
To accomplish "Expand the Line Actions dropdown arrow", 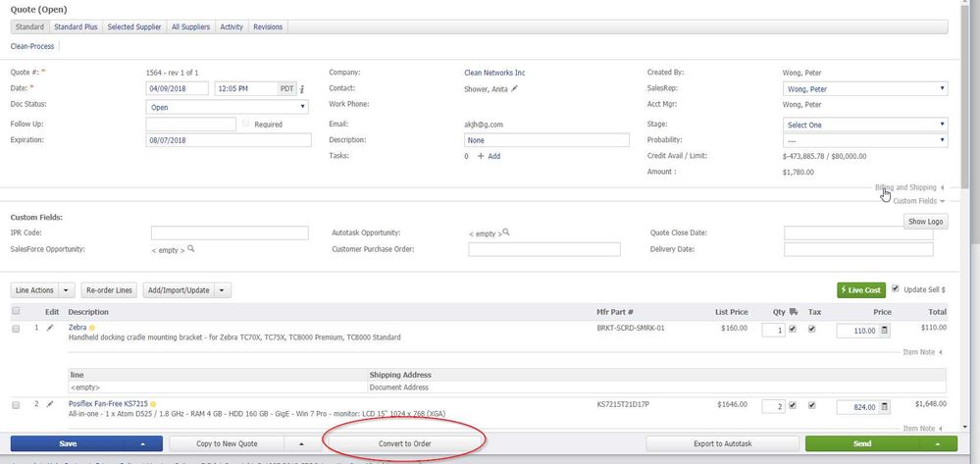I will point(67,290).
